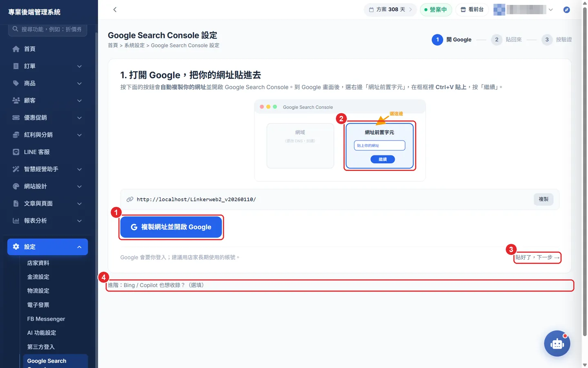Screen dimensions: 588x368
Task: Click the 系統設定 breadcrumb link
Action: [134, 45]
